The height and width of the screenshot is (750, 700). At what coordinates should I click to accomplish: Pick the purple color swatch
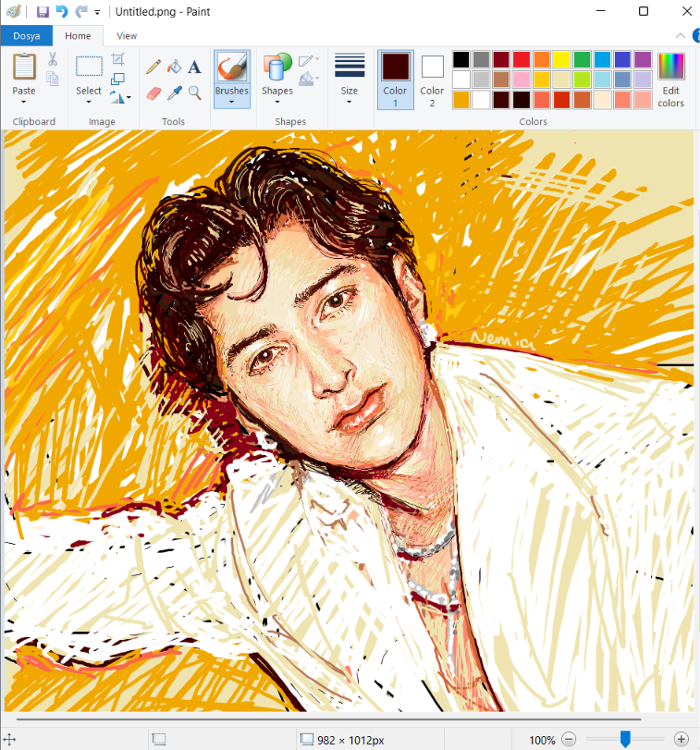643,60
